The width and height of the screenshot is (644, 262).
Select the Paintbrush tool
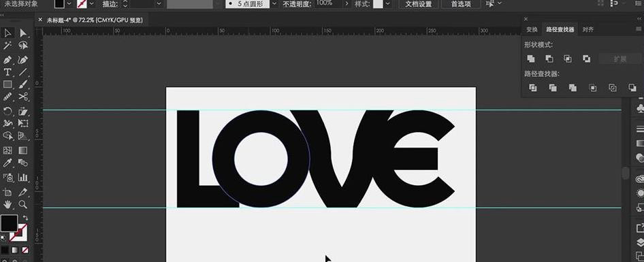point(23,84)
